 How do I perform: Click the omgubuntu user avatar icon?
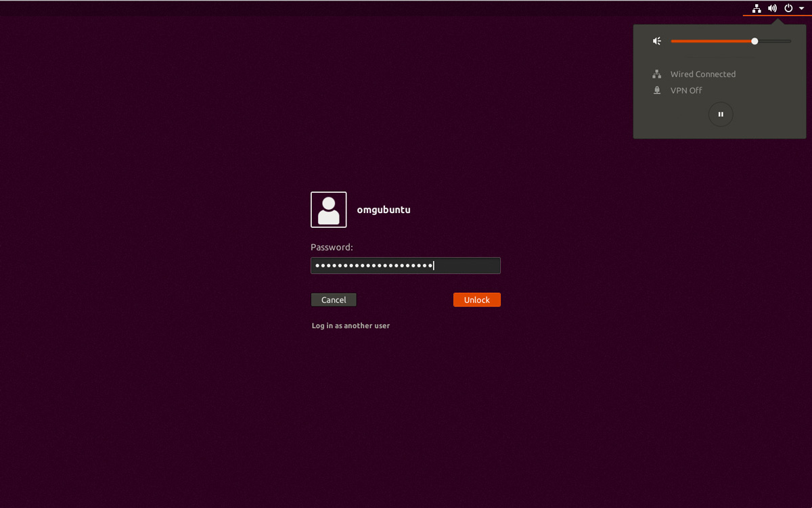pyautogui.click(x=329, y=210)
